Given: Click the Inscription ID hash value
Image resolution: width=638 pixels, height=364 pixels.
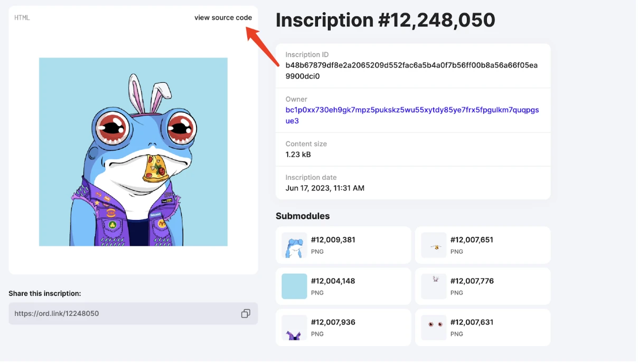Looking at the screenshot, I should 411,71.
